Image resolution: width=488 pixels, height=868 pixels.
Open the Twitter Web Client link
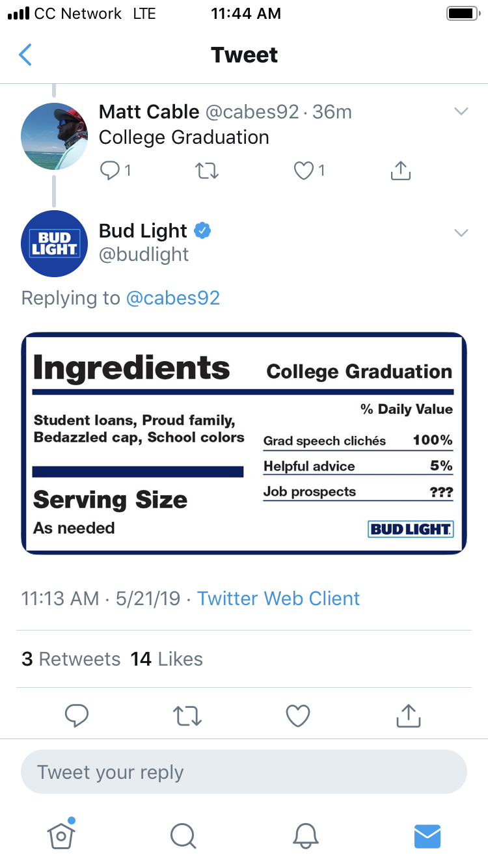278,599
